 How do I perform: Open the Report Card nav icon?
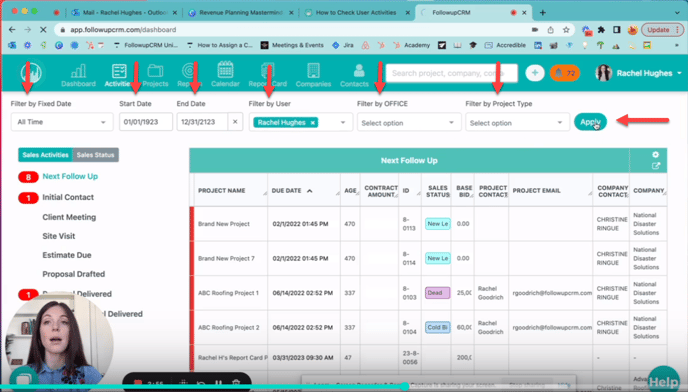(267, 75)
